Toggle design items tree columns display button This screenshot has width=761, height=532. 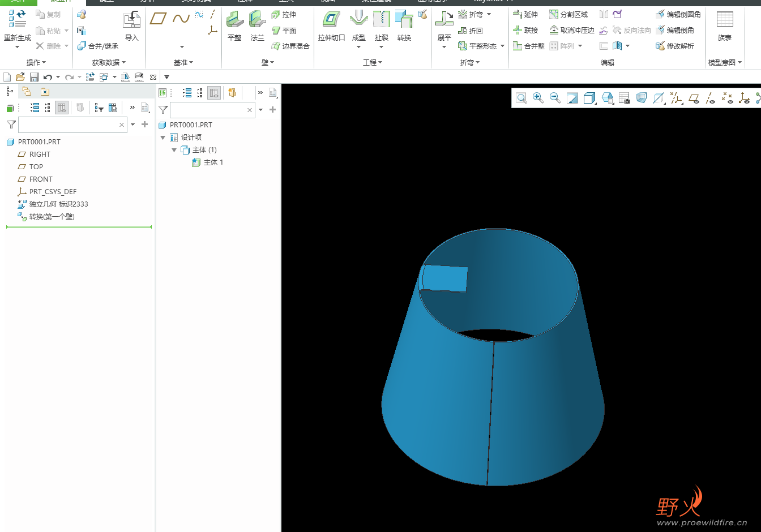(x=214, y=93)
